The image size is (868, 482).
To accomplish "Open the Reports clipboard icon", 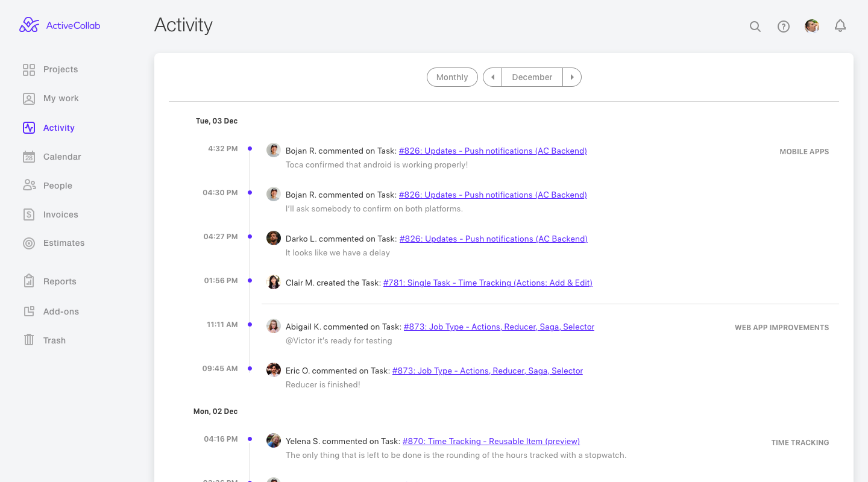I will pos(29,281).
